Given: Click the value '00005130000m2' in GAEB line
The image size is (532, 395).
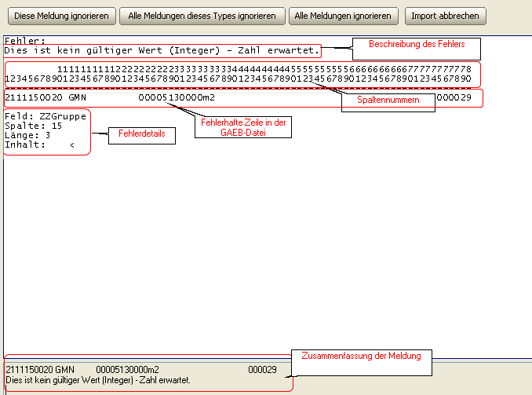Looking at the screenshot, I should 177,98.
